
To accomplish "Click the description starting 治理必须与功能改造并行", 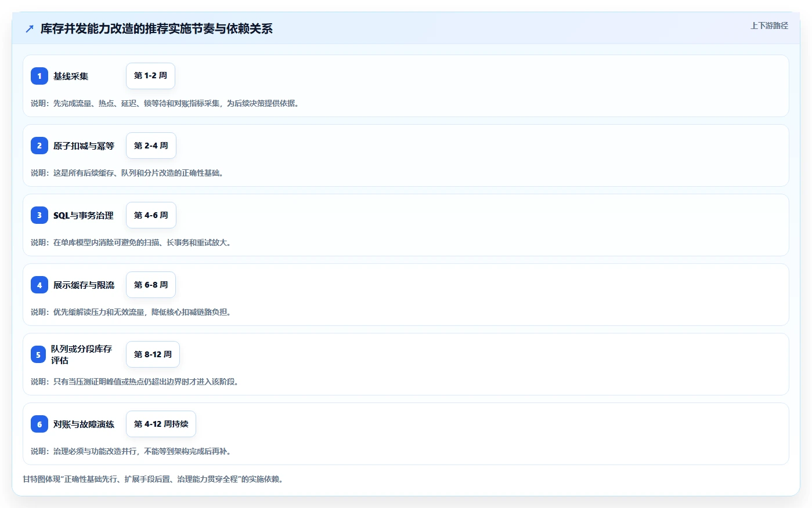I will (131, 451).
